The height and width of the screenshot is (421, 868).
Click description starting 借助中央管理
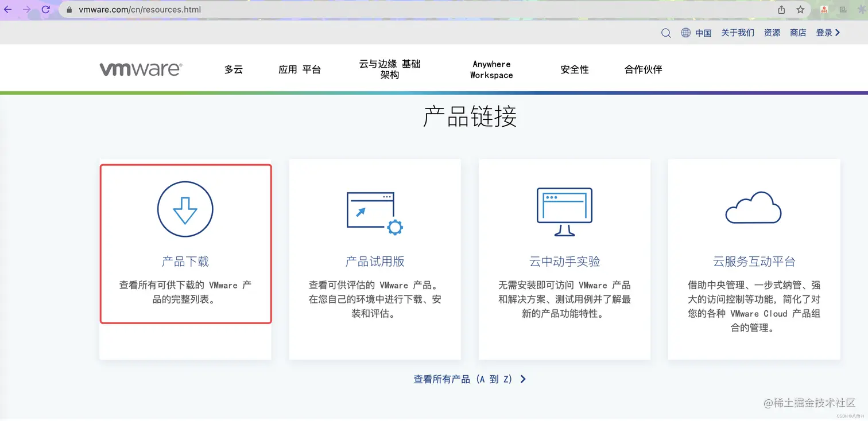pyautogui.click(x=754, y=306)
